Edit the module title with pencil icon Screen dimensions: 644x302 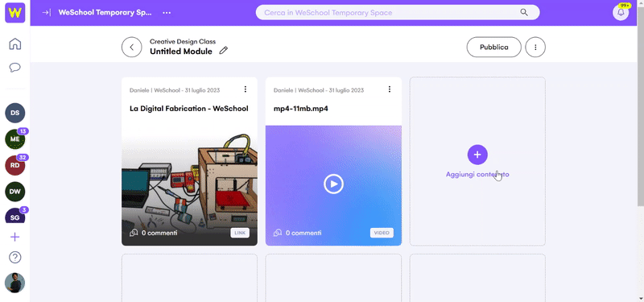(223, 51)
